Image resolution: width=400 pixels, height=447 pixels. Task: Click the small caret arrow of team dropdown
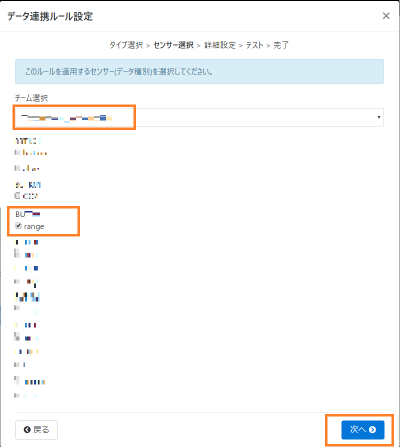click(x=379, y=117)
